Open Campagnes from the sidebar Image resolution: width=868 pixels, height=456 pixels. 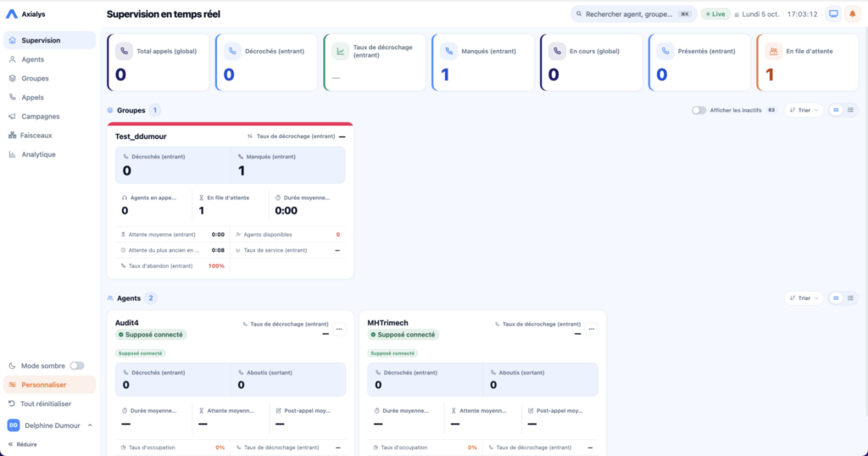[x=49, y=116]
